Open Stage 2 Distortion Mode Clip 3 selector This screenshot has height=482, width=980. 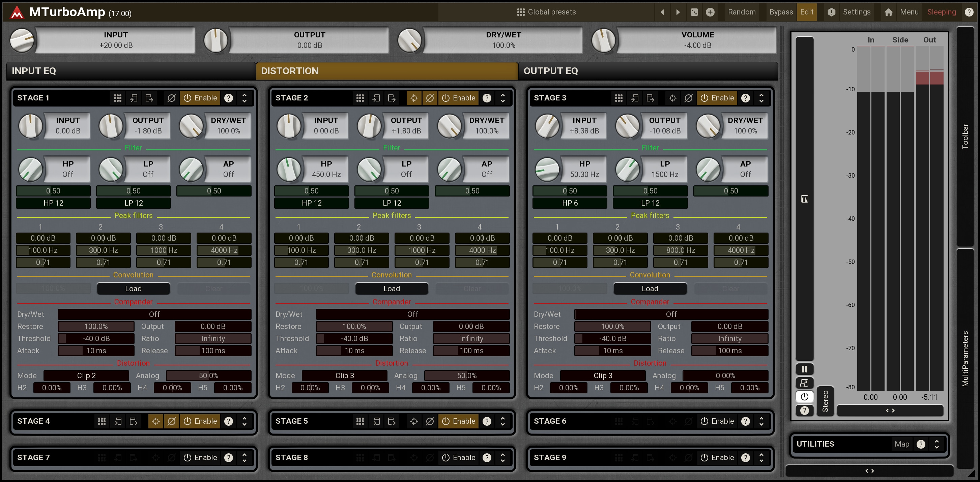[344, 375]
